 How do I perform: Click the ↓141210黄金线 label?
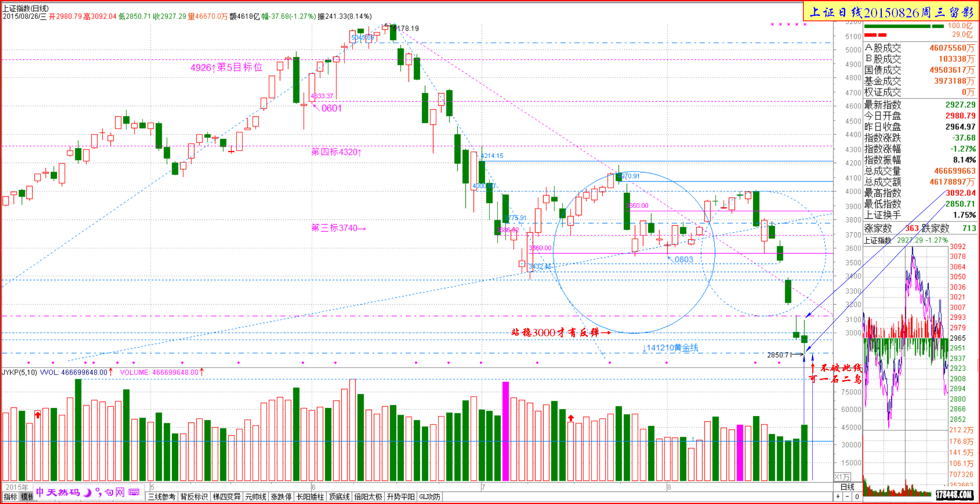(670, 348)
